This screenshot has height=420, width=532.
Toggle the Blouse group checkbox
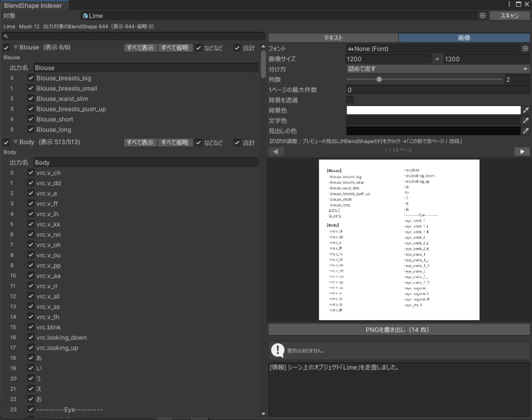pyautogui.click(x=6, y=47)
